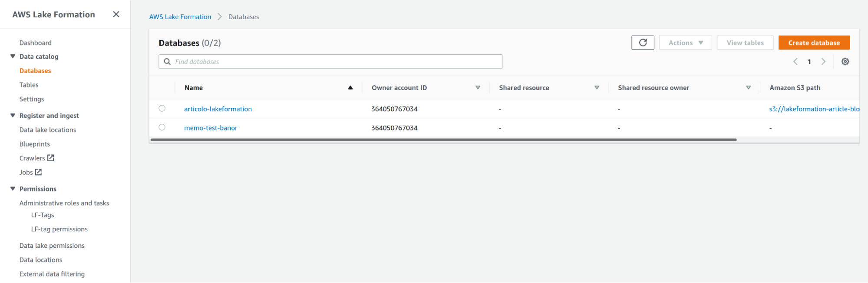Open Blueprints in sidebar
Image resolution: width=868 pixels, height=283 pixels.
(35, 144)
